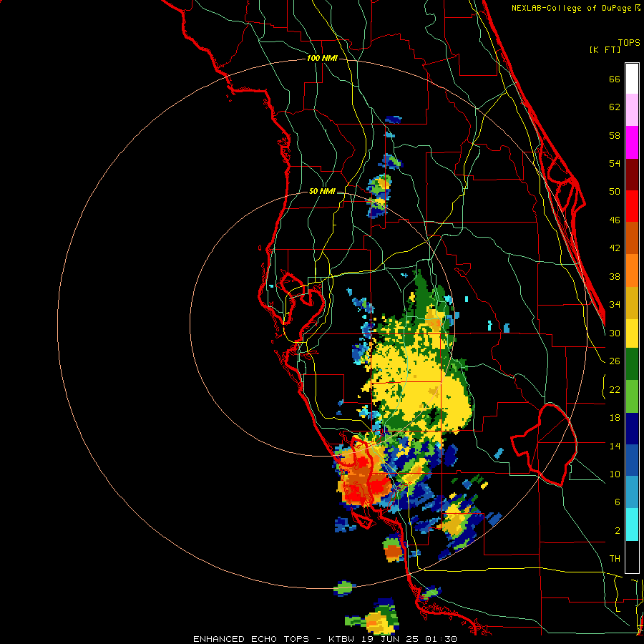Select the dark red (maroon) legend swatch
The height and width of the screenshot is (644, 644).
point(632,174)
